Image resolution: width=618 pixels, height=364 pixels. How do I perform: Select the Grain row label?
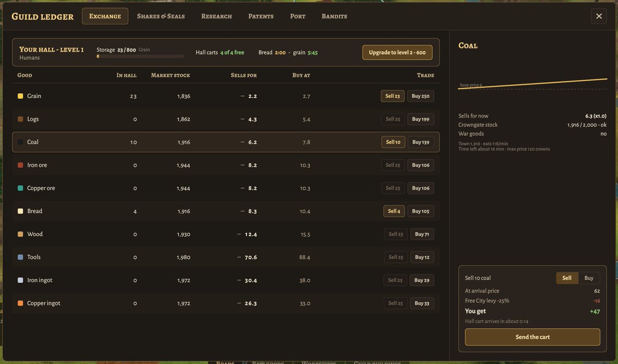(34, 96)
